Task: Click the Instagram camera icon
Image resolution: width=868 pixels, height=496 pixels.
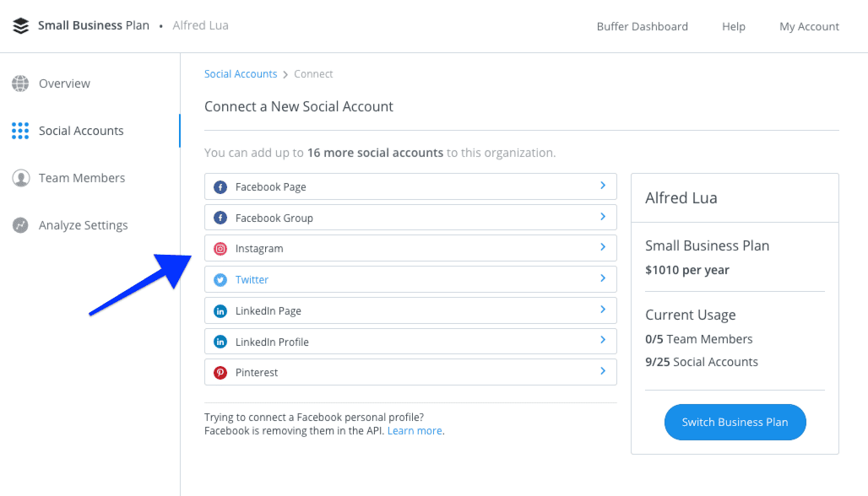Action: pos(220,249)
